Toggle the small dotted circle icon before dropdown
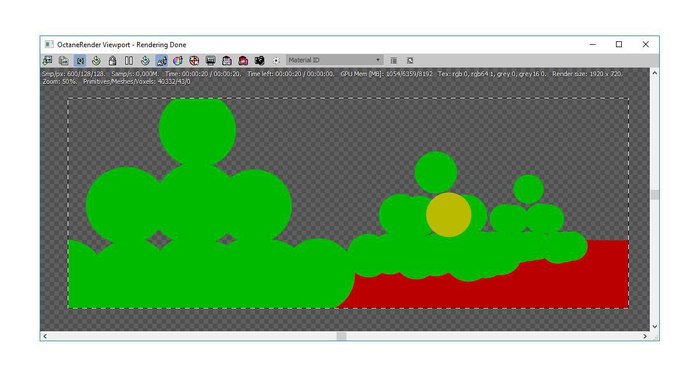 (x=276, y=60)
